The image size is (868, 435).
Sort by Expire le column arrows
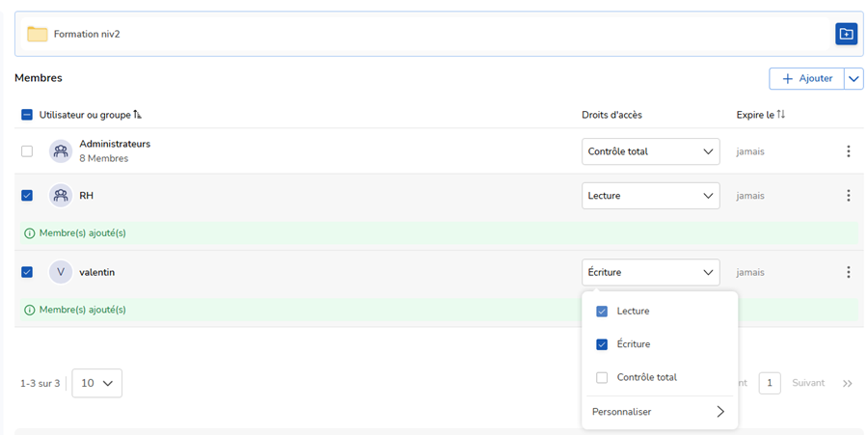[781, 115]
